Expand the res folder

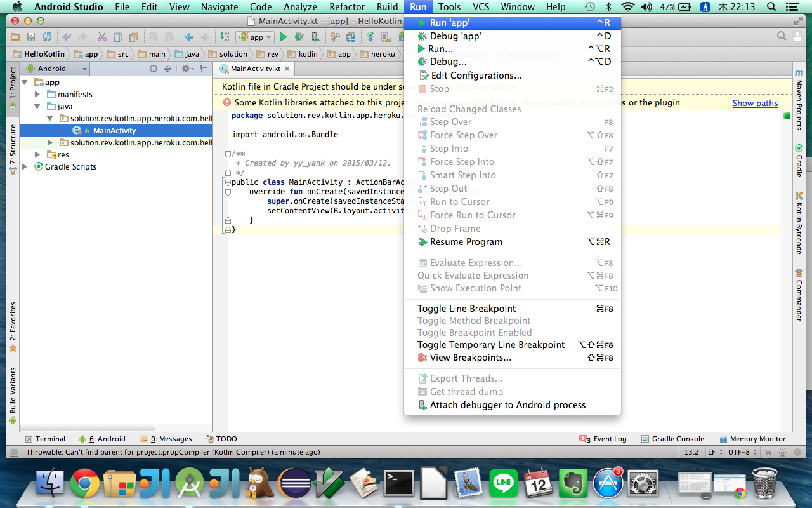(x=37, y=155)
